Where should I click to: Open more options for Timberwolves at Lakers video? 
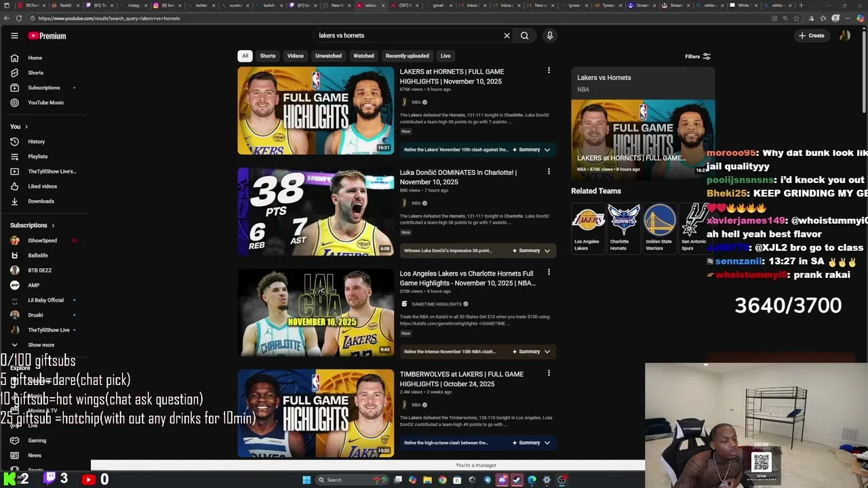[x=549, y=373]
